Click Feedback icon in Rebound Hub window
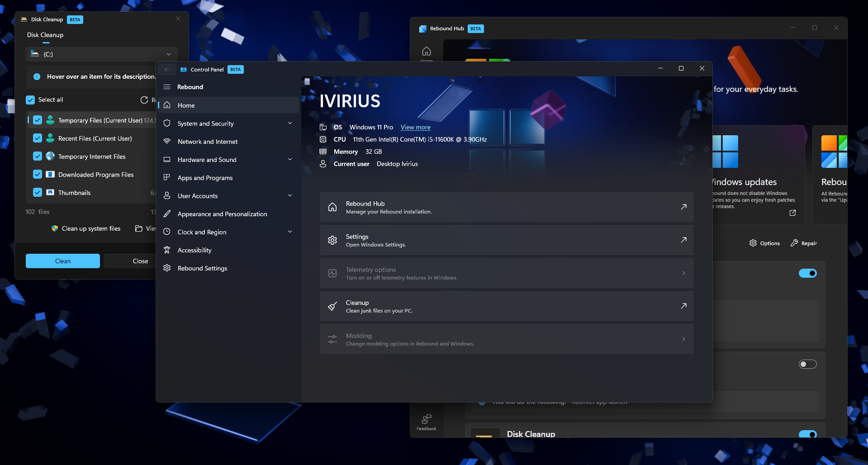The width and height of the screenshot is (868, 465). [x=427, y=419]
